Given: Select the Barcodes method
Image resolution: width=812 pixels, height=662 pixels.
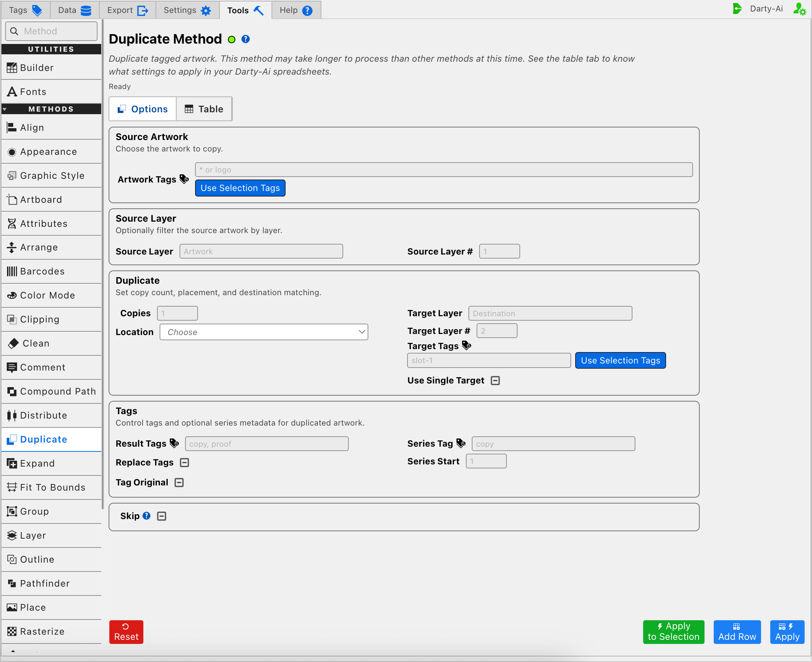Looking at the screenshot, I should (51, 272).
